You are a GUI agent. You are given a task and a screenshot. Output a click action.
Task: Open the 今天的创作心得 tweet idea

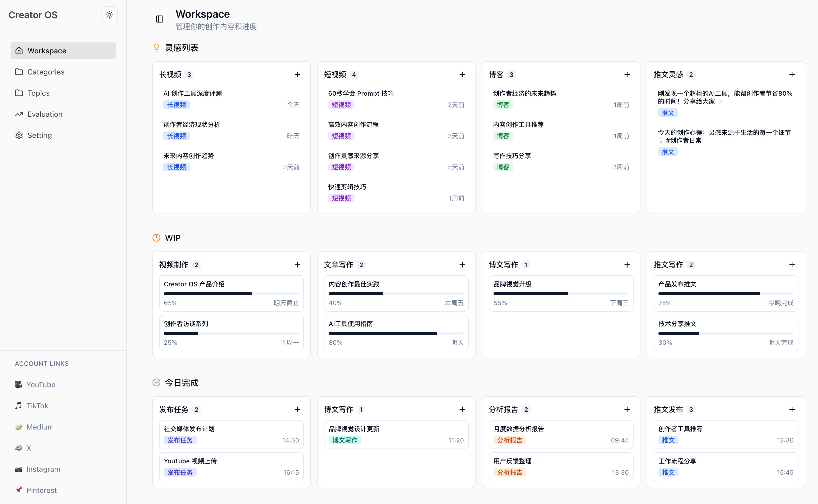pyautogui.click(x=726, y=142)
